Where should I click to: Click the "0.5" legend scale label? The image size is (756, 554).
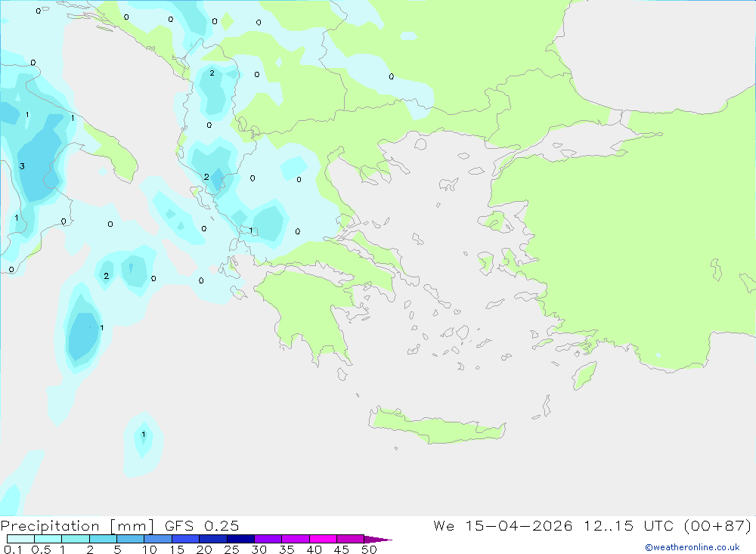(x=41, y=549)
